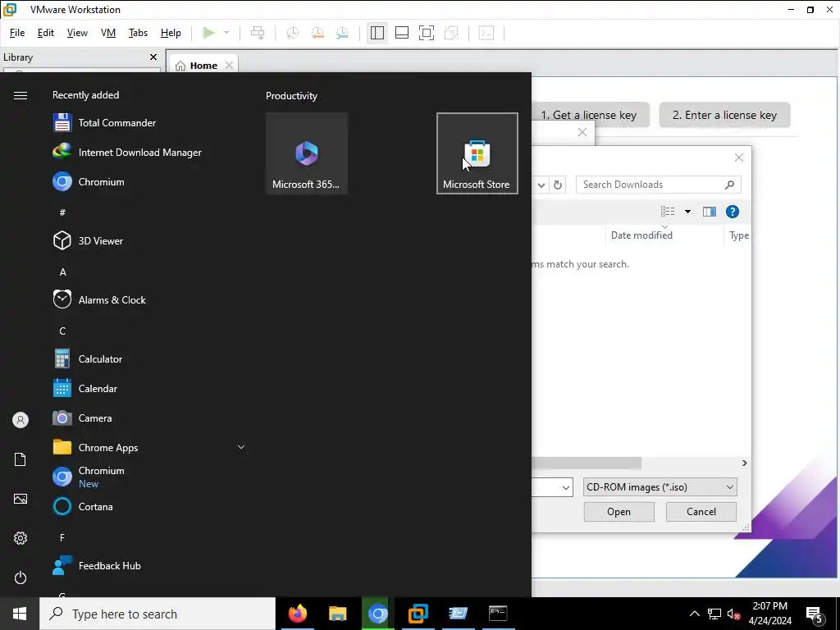Click the taskbar search box

coord(157,614)
